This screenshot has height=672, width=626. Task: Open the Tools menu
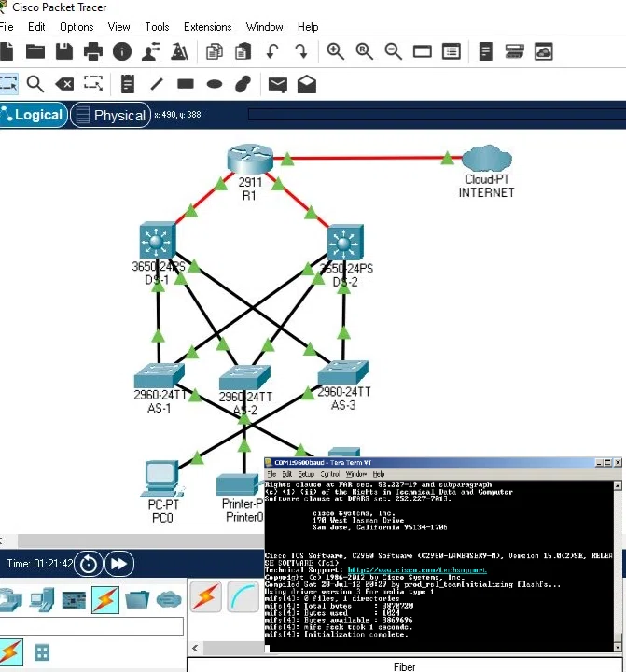pyautogui.click(x=157, y=27)
